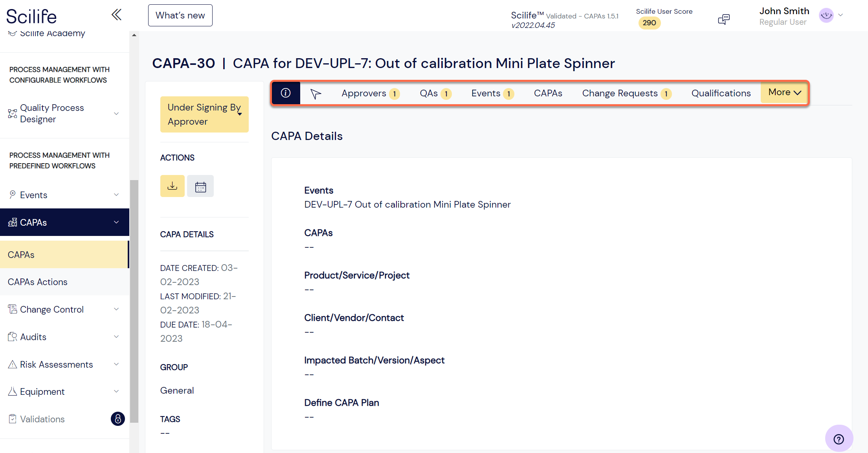Expand the Change Control chevron
The height and width of the screenshot is (453, 868).
click(116, 309)
